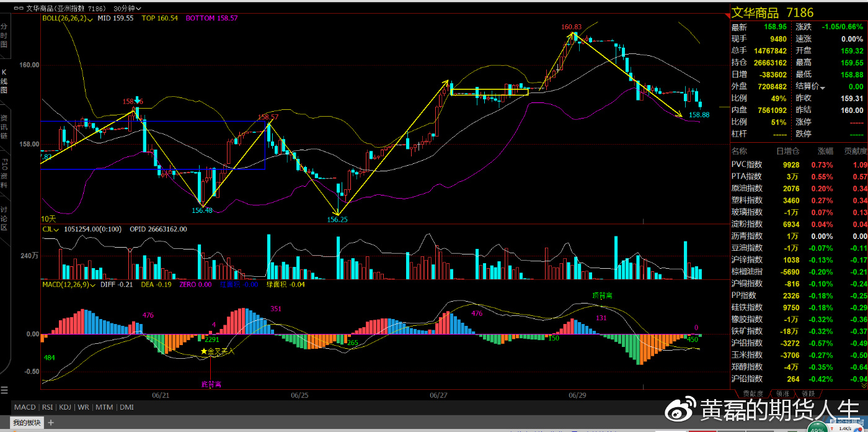Viewport: 868px width, 432px height.
Task: Select the 豆油指数 row
Action: pyautogui.click(x=799, y=248)
